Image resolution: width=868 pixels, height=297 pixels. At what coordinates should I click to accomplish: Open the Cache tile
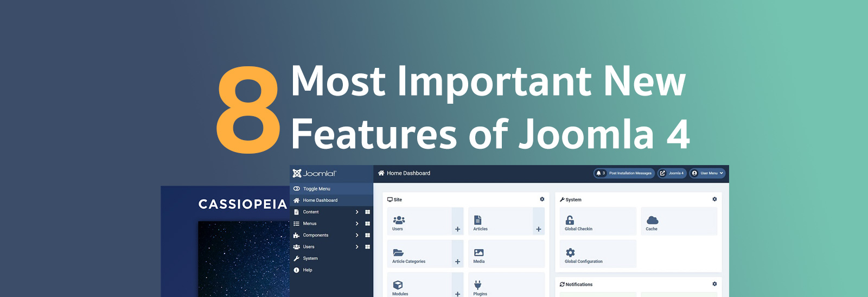pyautogui.click(x=679, y=221)
